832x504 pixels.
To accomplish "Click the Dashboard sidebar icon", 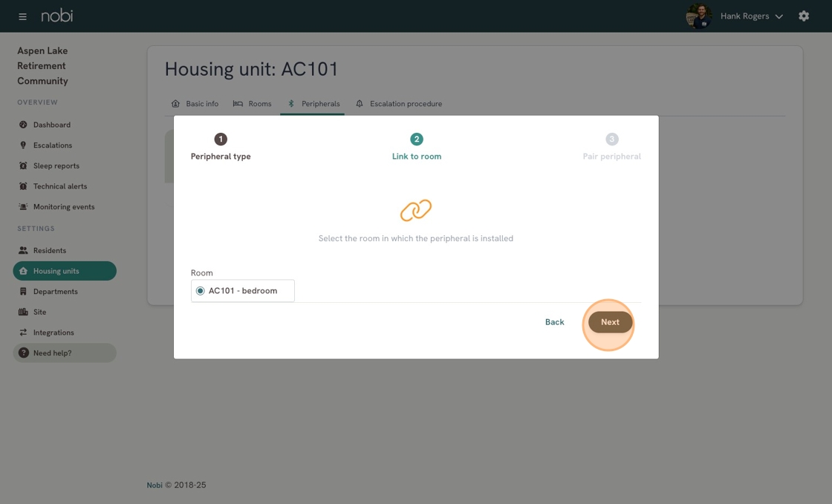I will tap(23, 125).
